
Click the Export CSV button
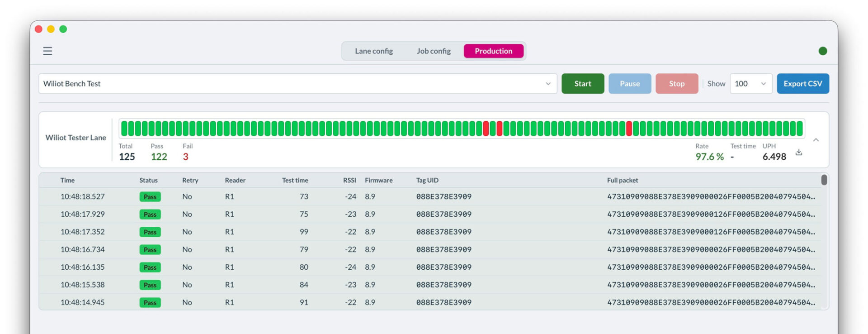tap(803, 84)
